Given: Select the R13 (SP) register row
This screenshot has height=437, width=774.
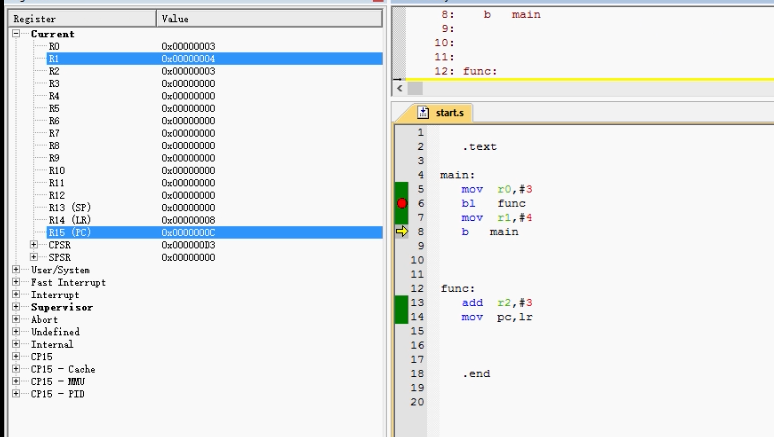Looking at the screenshot, I should pos(70,208).
